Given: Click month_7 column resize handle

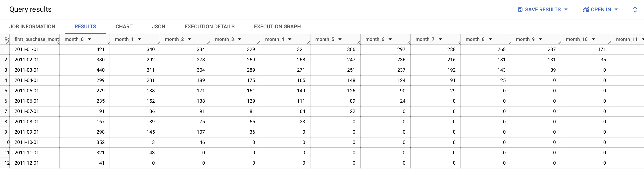Looking at the screenshot, I should (x=459, y=42).
